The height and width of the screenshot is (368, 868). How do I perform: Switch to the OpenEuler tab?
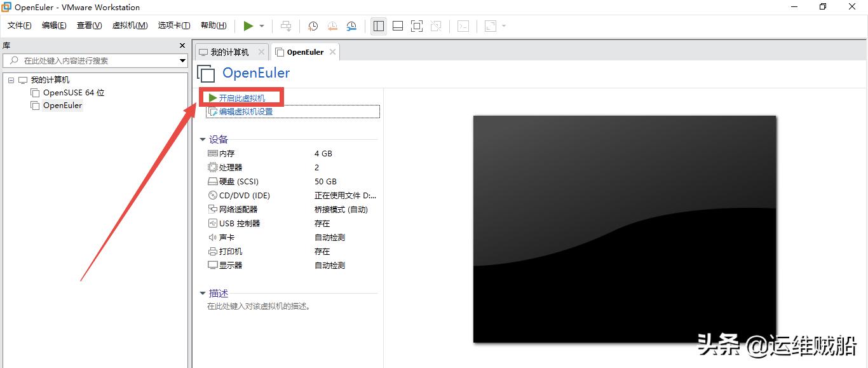[x=305, y=52]
